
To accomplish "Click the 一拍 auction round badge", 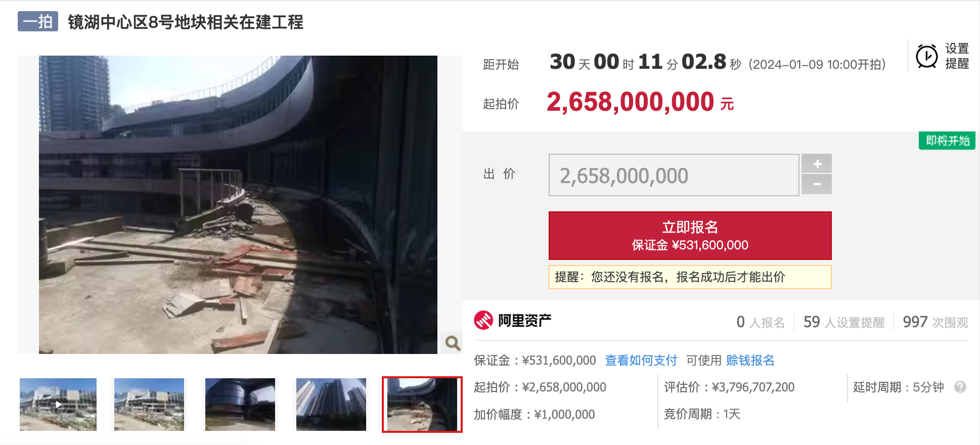I will [38, 21].
